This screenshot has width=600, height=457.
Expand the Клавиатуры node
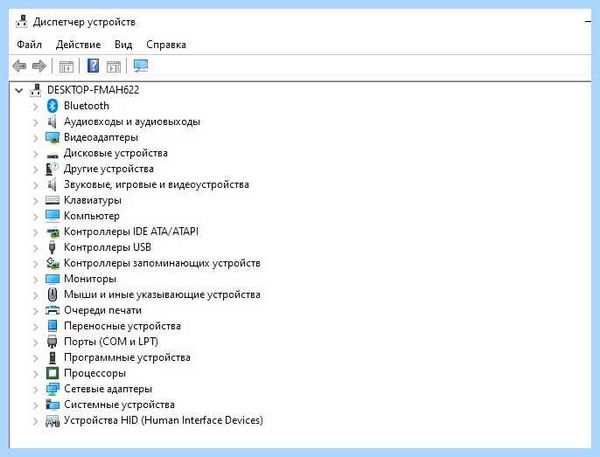coord(36,201)
